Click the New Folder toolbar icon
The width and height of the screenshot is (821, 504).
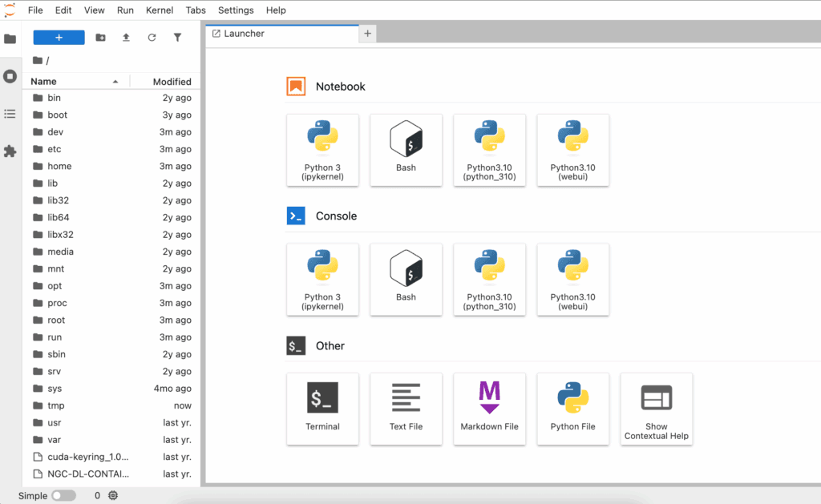click(x=100, y=38)
